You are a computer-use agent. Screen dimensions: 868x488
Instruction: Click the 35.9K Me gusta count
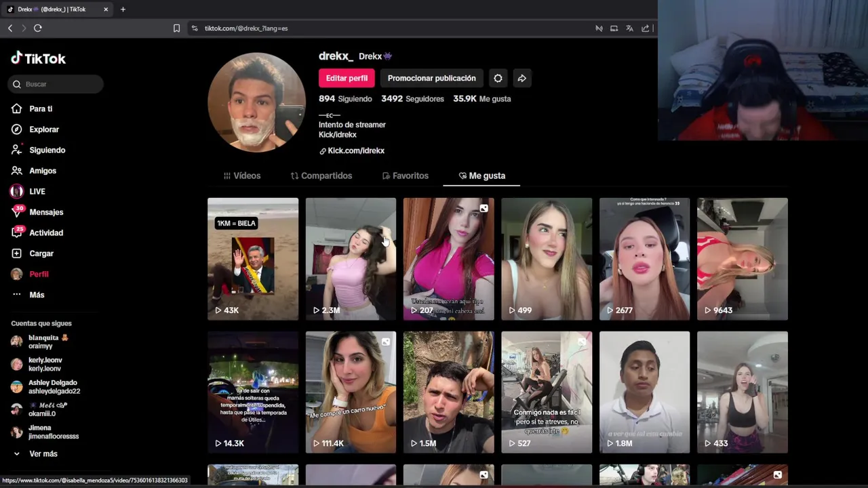[482, 99]
